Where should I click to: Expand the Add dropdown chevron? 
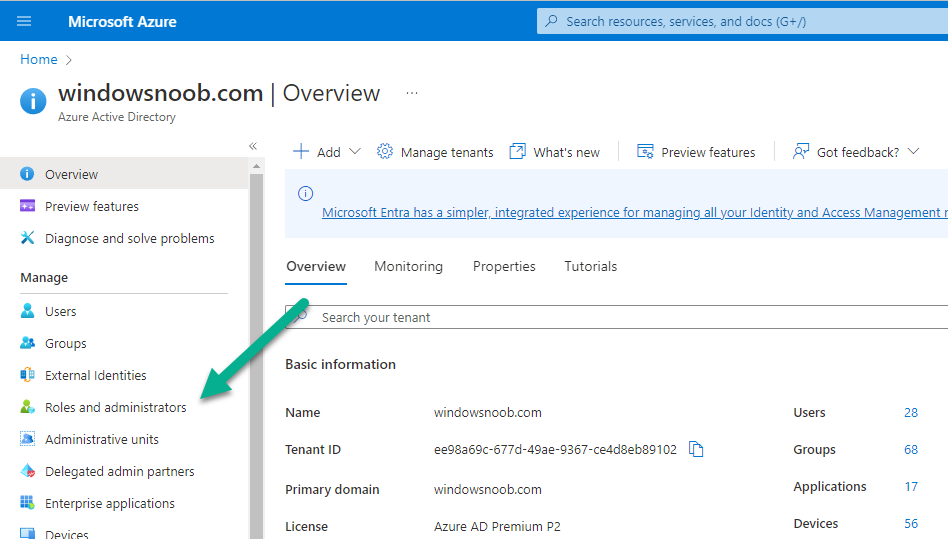[x=355, y=151]
